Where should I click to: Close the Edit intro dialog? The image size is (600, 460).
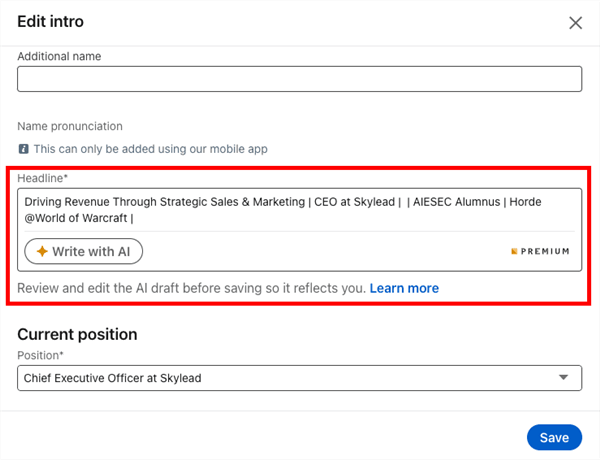pyautogui.click(x=575, y=23)
